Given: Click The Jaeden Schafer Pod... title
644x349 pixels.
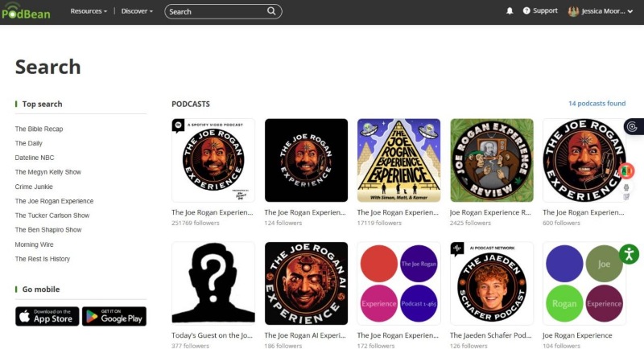Looking at the screenshot, I should click(x=491, y=335).
